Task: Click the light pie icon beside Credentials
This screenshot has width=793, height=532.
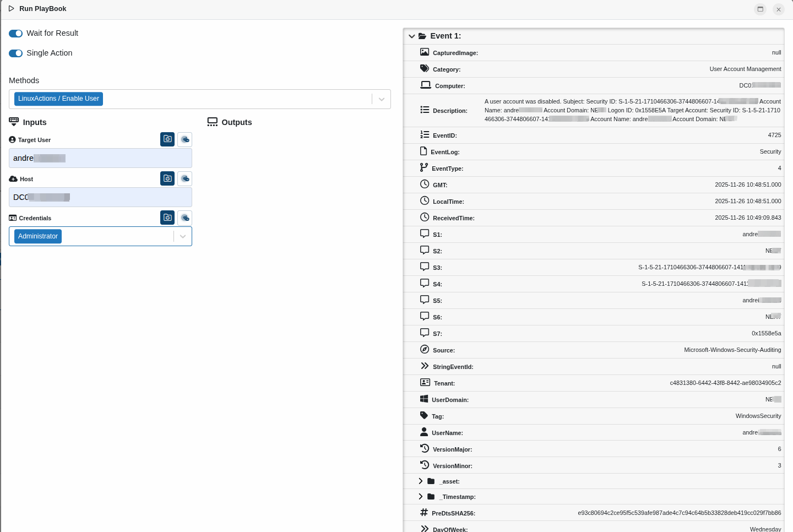Action: [185, 218]
